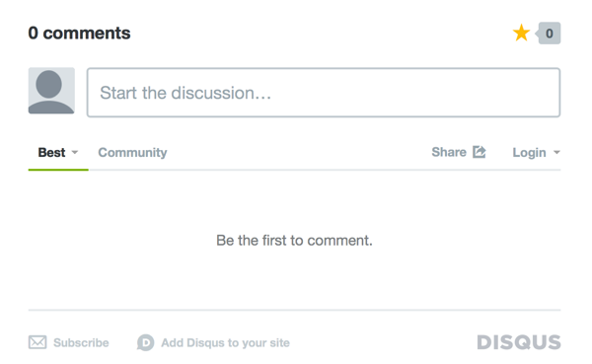Click the DISQUS logo in footer

tap(519, 342)
